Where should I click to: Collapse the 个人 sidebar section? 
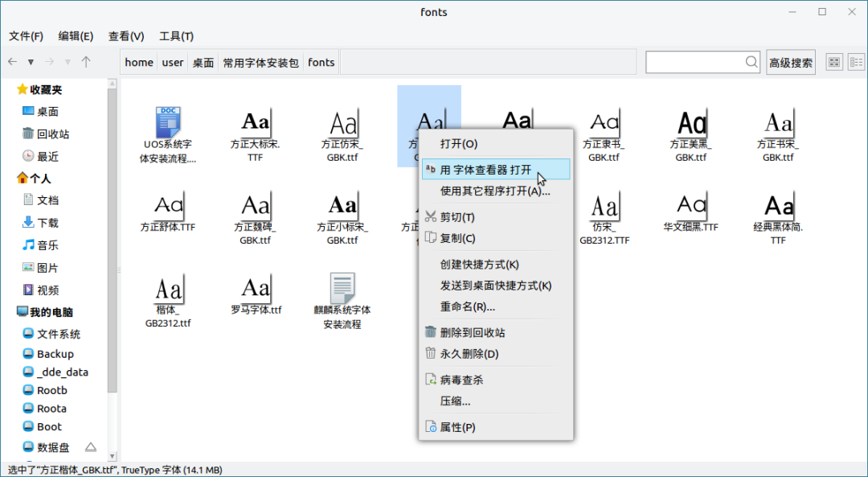pyautogui.click(x=33, y=179)
